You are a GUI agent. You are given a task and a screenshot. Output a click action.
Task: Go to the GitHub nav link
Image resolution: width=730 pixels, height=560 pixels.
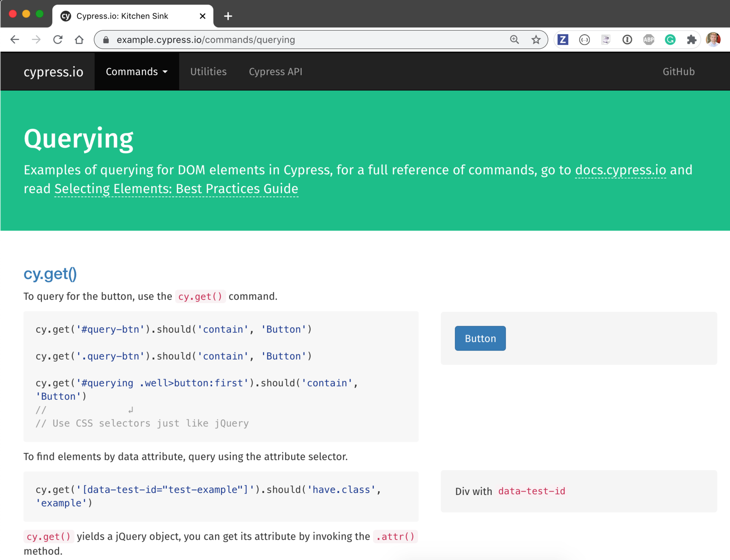[679, 72]
